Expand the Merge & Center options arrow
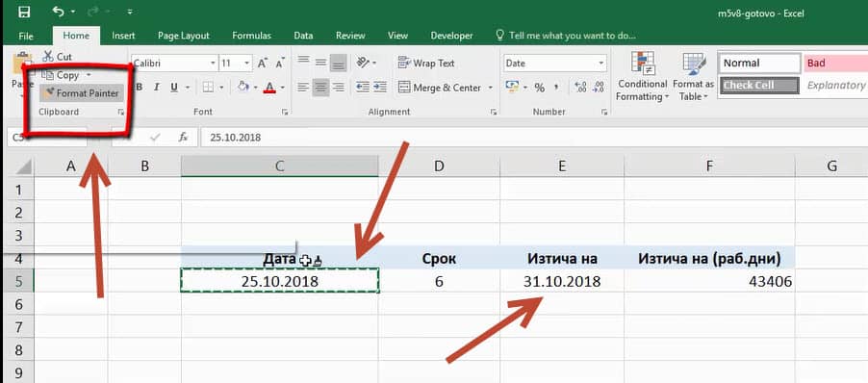This screenshot has width=868, height=383. [x=491, y=88]
